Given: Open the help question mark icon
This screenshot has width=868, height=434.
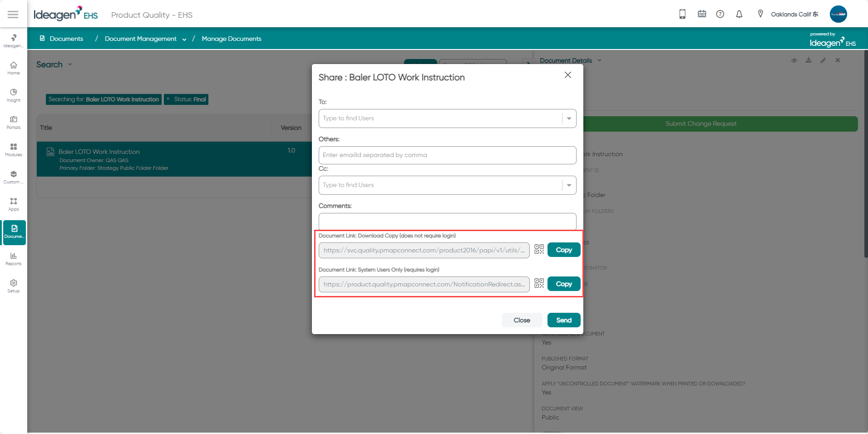Looking at the screenshot, I should point(720,14).
